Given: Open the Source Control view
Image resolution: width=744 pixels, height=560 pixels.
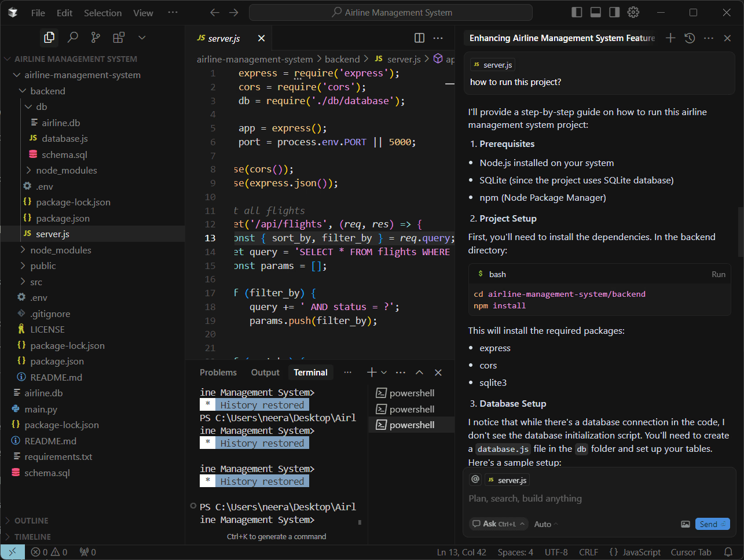Looking at the screenshot, I should pos(96,37).
